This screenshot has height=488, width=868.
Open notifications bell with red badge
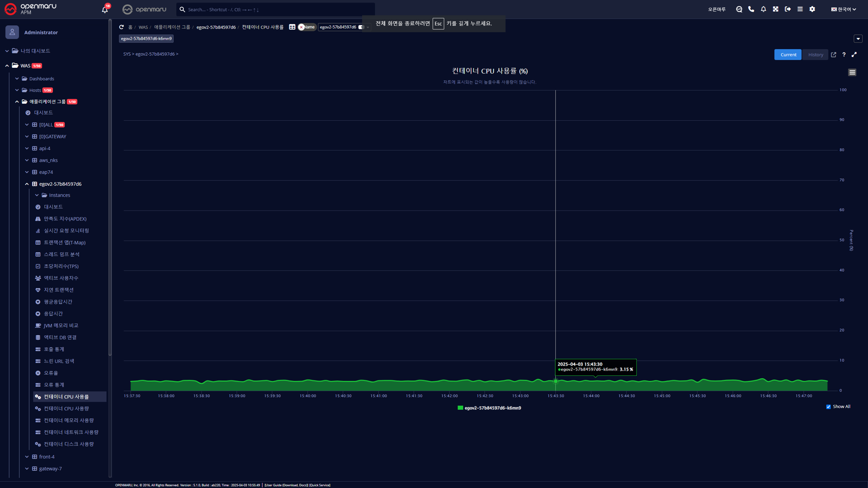click(x=105, y=9)
